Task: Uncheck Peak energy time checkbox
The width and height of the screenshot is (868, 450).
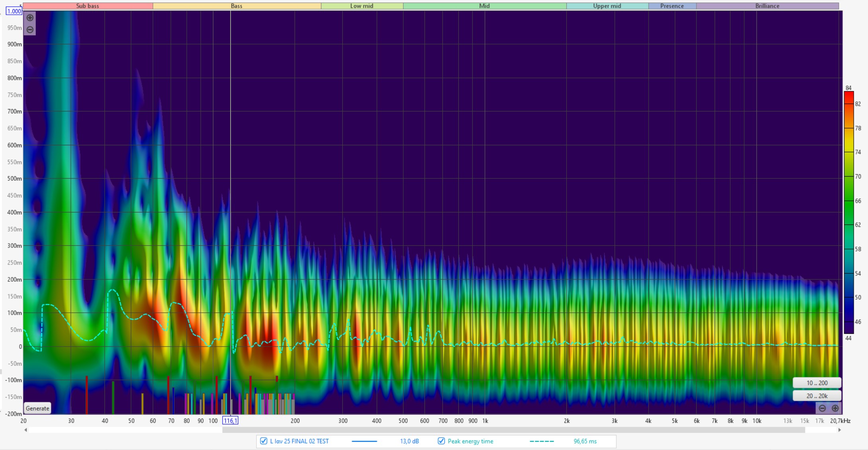Action: [x=441, y=441]
